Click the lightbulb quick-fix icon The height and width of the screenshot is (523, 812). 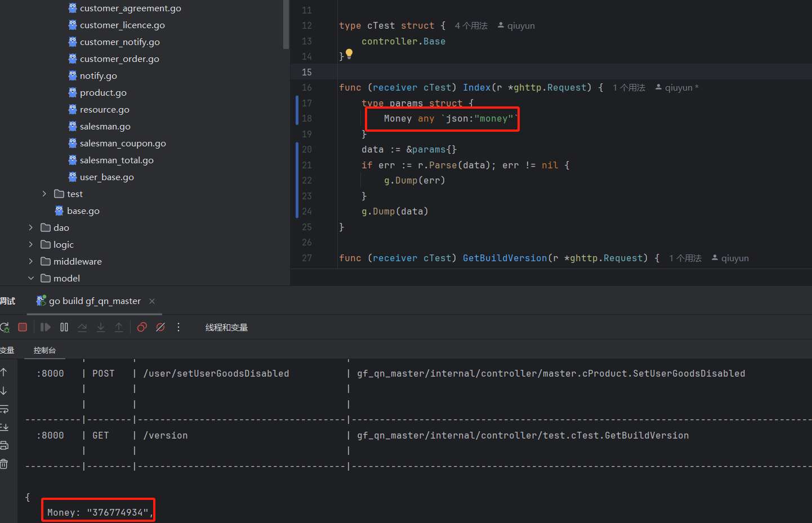[x=349, y=54]
